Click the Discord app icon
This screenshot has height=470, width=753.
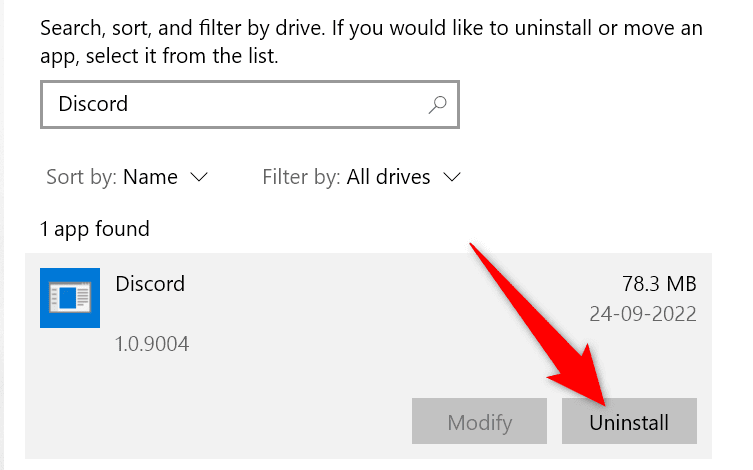pyautogui.click(x=69, y=298)
